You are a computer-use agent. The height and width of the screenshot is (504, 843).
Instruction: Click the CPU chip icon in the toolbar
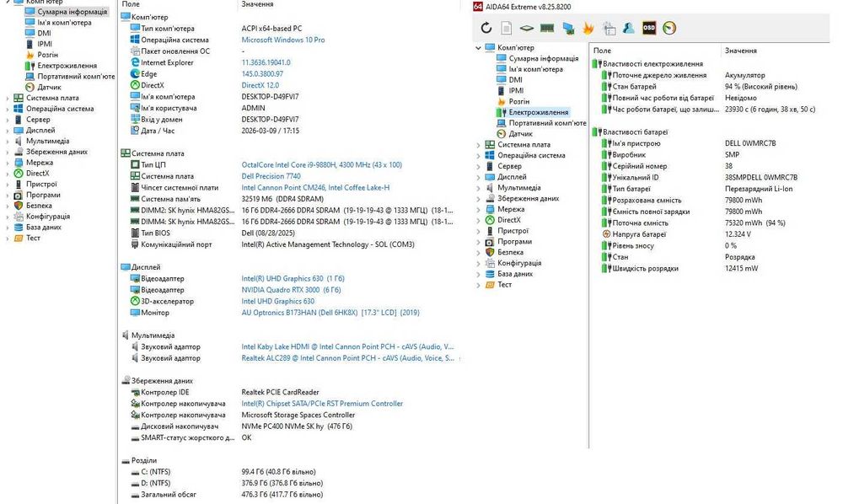click(x=526, y=28)
